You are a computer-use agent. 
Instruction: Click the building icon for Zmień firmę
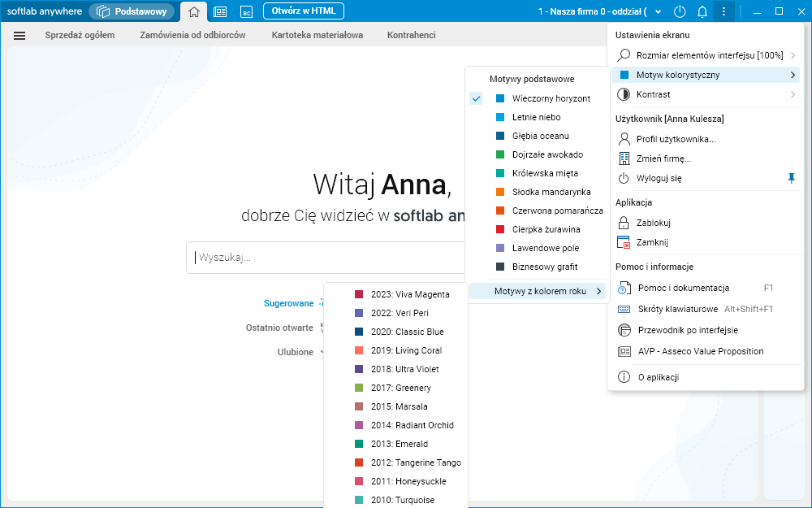pos(624,158)
